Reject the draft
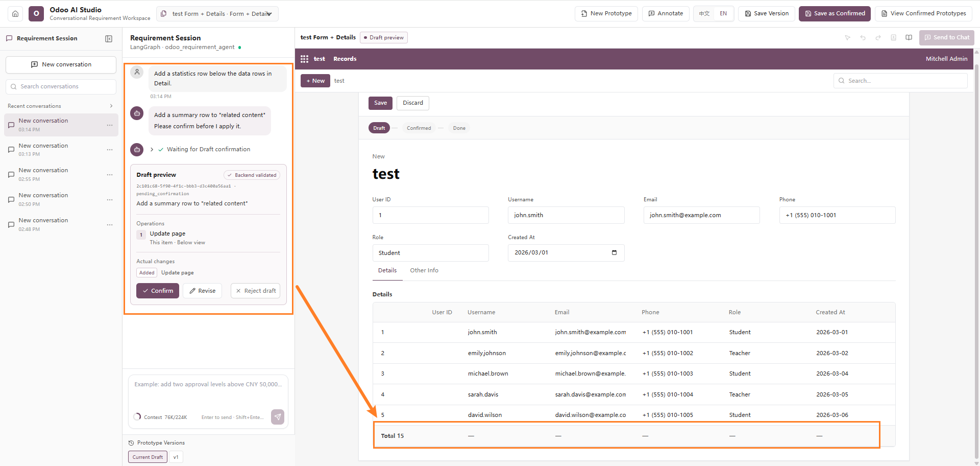This screenshot has height=466, width=980. [x=255, y=291]
